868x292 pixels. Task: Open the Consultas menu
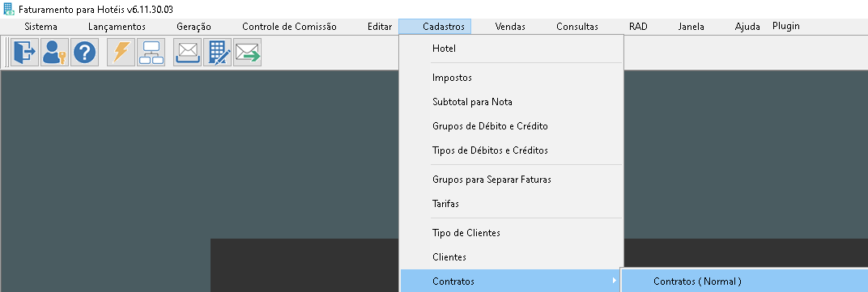(577, 27)
